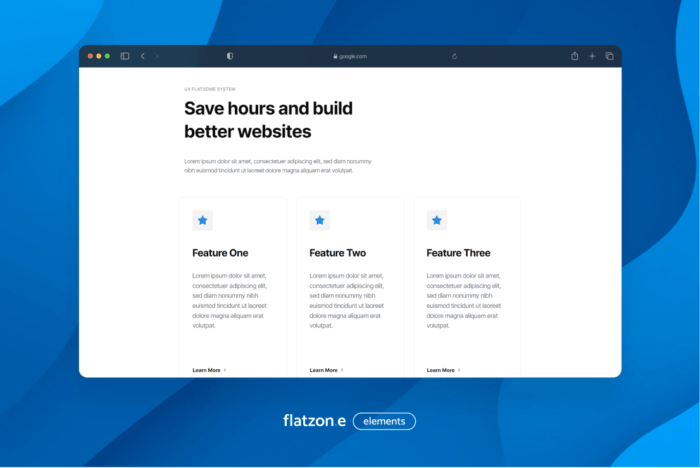700x468 pixels.
Task: Click the Feature One heading
Action: coord(220,253)
